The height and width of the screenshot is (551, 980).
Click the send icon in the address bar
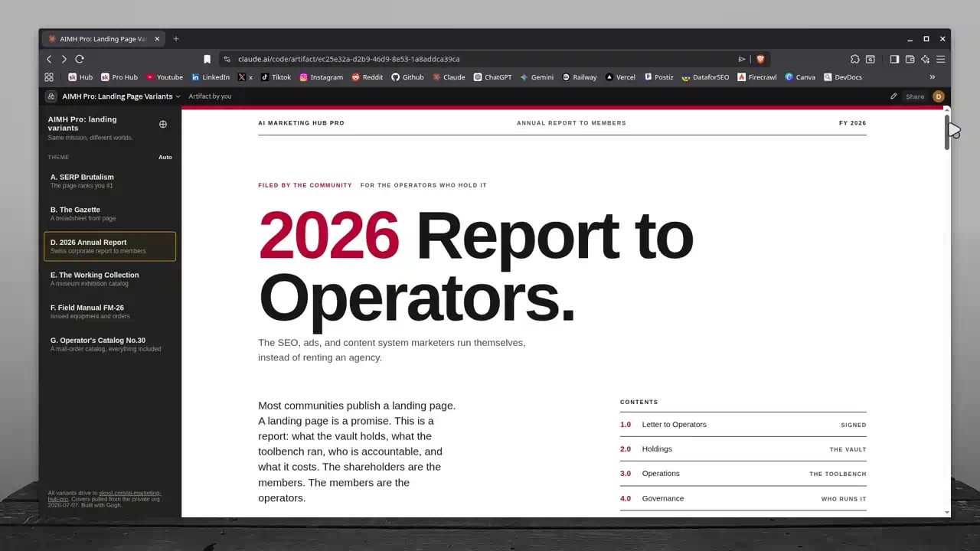point(742,59)
